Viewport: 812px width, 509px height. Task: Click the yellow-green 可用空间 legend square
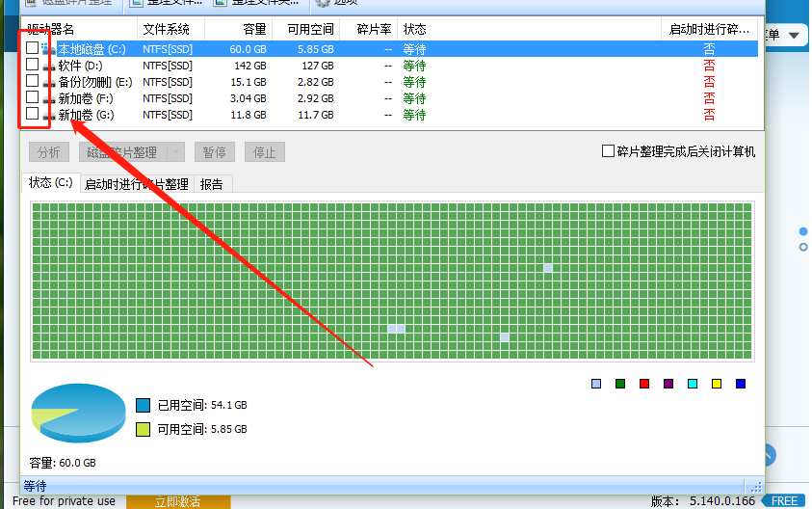coord(143,429)
